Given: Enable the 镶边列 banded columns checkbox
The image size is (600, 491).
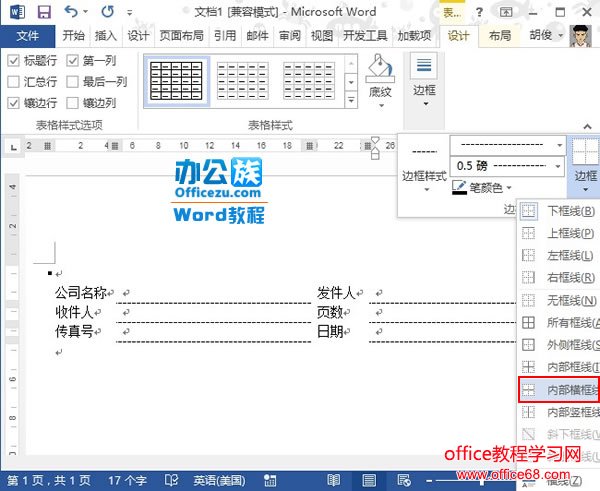Looking at the screenshot, I should (72, 103).
